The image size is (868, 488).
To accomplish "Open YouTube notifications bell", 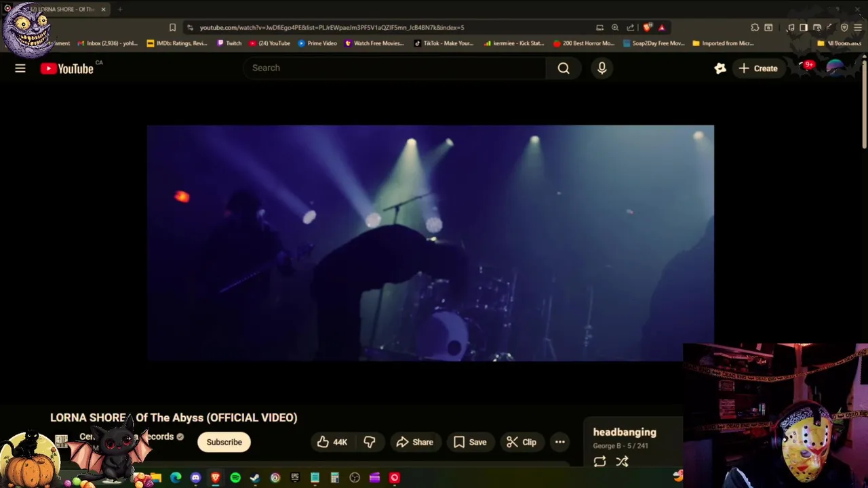I will (x=805, y=68).
